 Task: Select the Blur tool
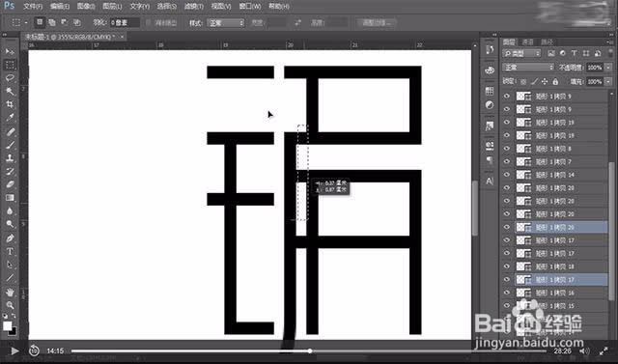[x=10, y=211]
